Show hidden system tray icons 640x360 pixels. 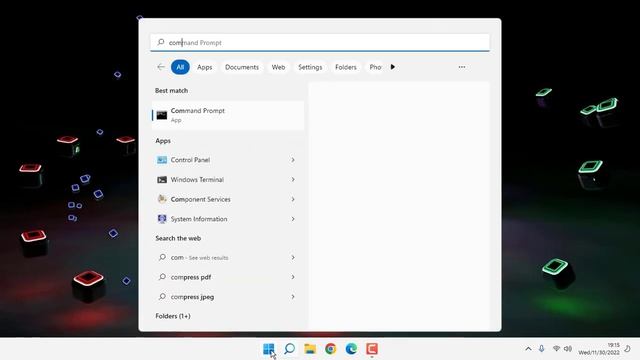tap(528, 349)
